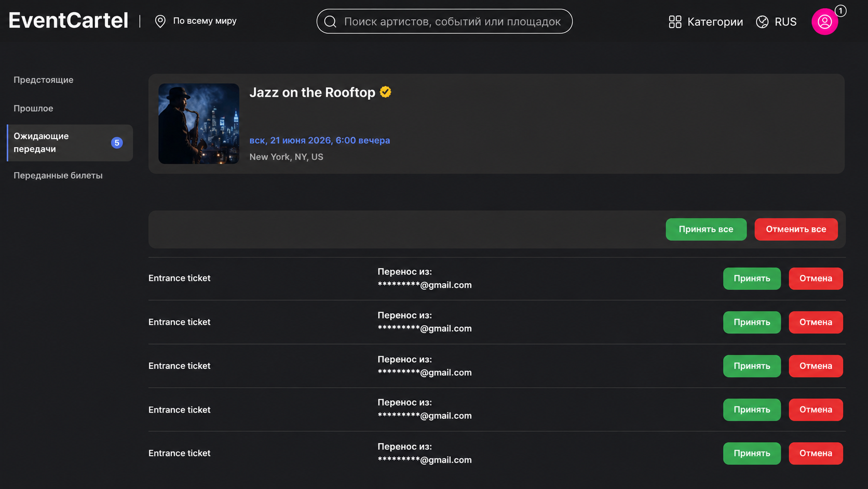Click the language globe icon
The image size is (868, 489).
(x=762, y=22)
